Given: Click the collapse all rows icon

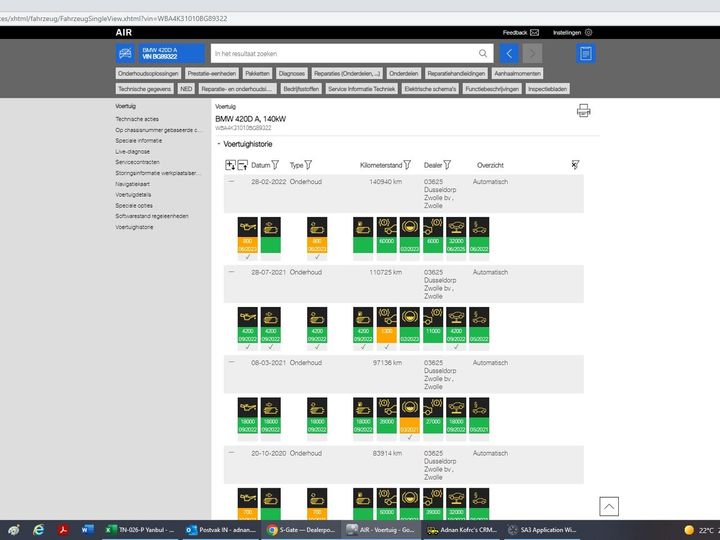Looking at the screenshot, I should coord(242,165).
